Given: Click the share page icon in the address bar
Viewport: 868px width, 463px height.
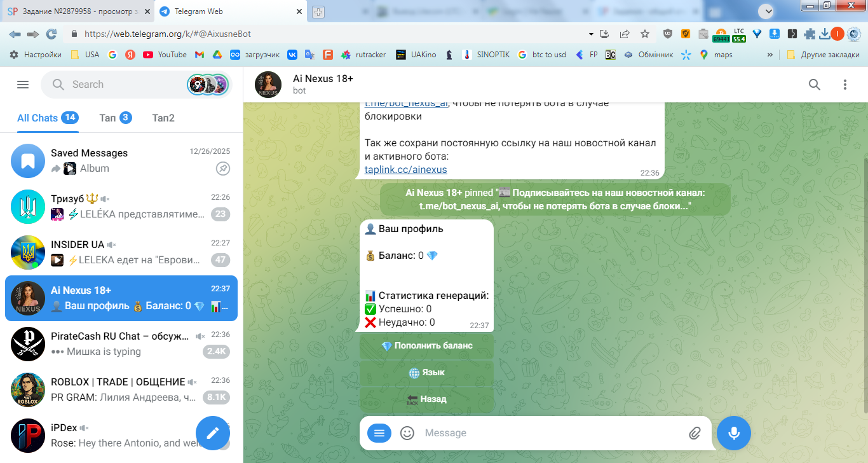Looking at the screenshot, I should 625,34.
